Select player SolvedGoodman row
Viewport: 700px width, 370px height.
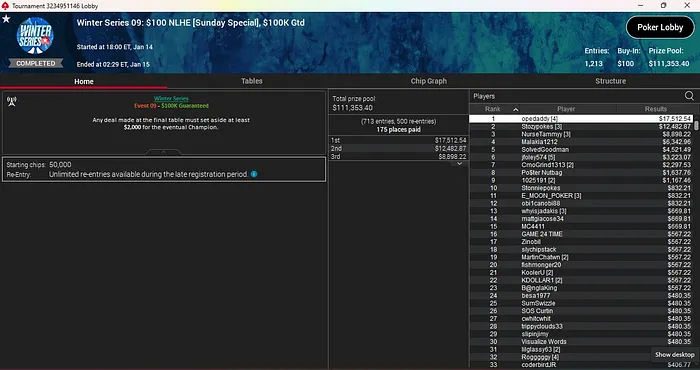(581, 150)
